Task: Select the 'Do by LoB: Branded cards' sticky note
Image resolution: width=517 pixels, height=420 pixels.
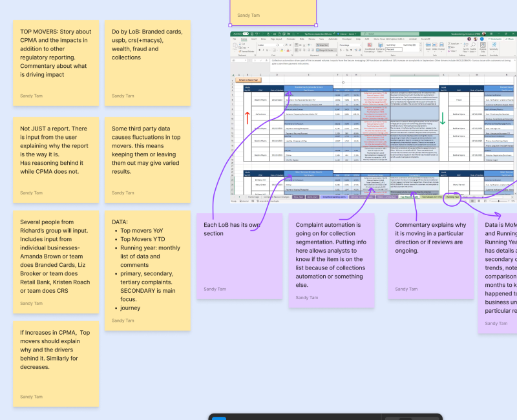Action: coord(147,63)
